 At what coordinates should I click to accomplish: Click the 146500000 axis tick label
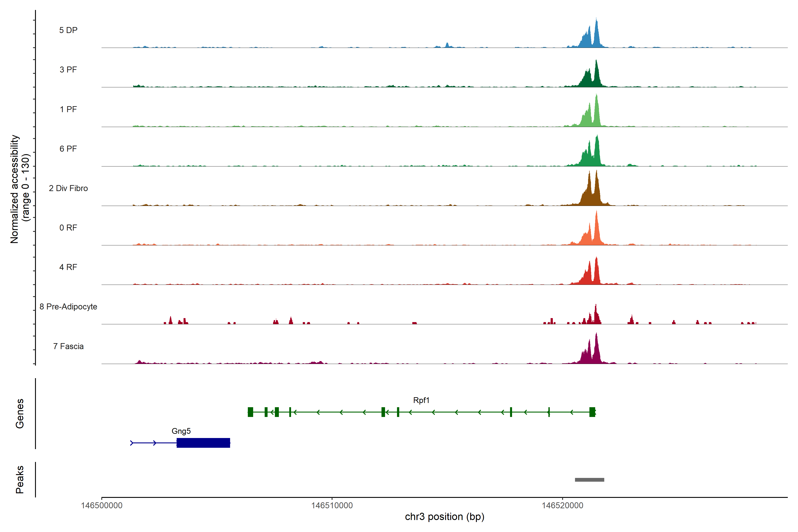point(102,505)
